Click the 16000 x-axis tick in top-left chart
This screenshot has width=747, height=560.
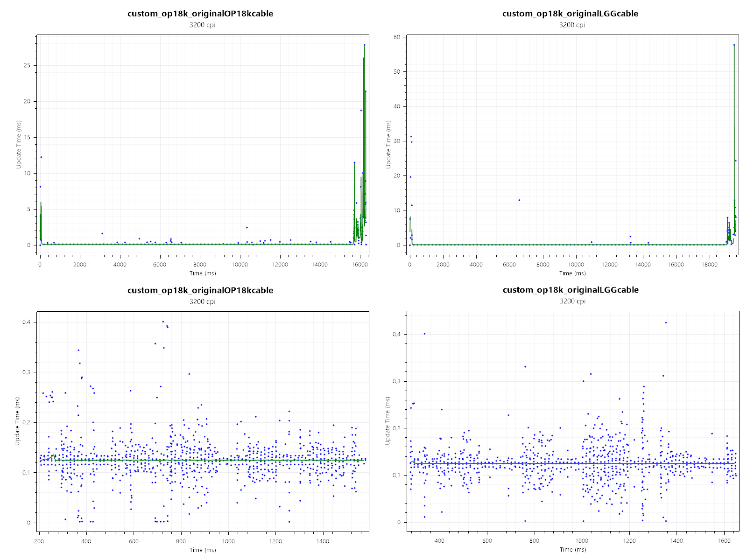tap(359, 265)
